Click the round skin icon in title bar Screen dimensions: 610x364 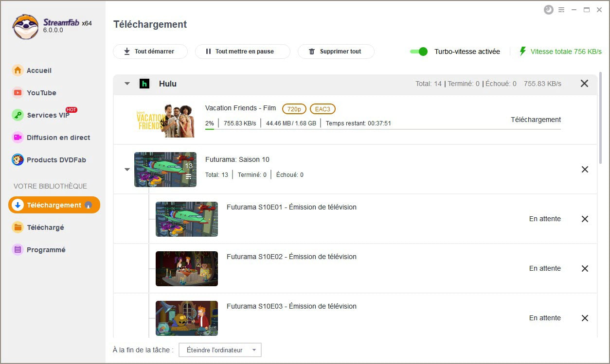[x=549, y=10]
